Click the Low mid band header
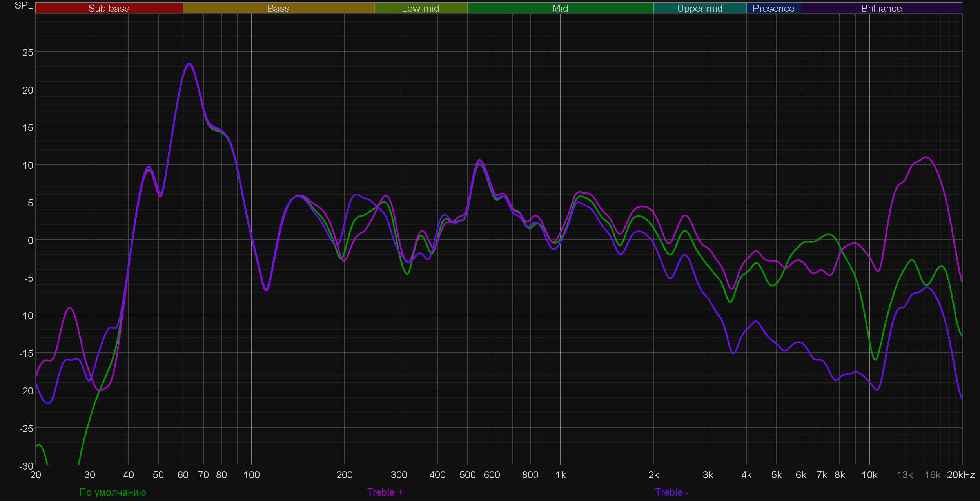Image resolution: width=980 pixels, height=501 pixels. click(420, 8)
